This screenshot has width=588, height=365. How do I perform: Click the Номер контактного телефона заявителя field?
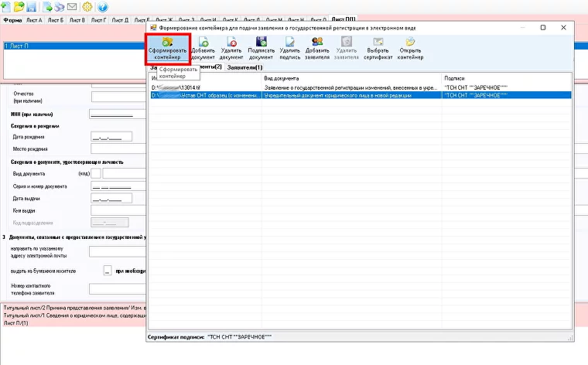118,289
